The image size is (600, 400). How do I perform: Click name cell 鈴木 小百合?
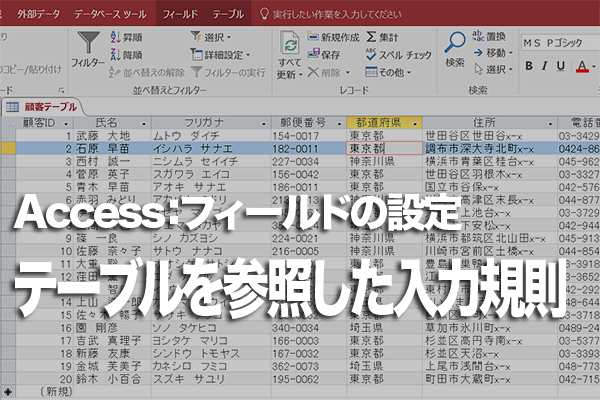click(x=112, y=379)
